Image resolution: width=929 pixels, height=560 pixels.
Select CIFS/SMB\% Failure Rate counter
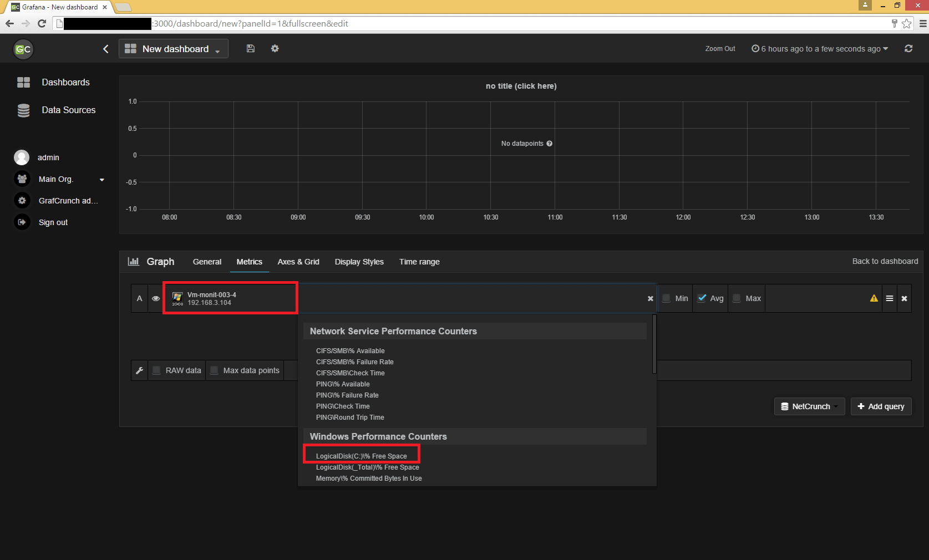coord(355,362)
